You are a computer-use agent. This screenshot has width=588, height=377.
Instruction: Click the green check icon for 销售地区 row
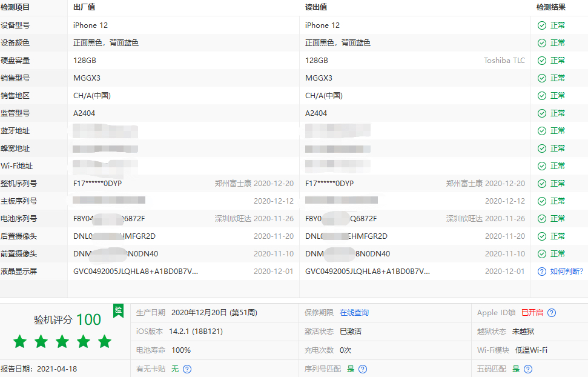click(x=542, y=96)
